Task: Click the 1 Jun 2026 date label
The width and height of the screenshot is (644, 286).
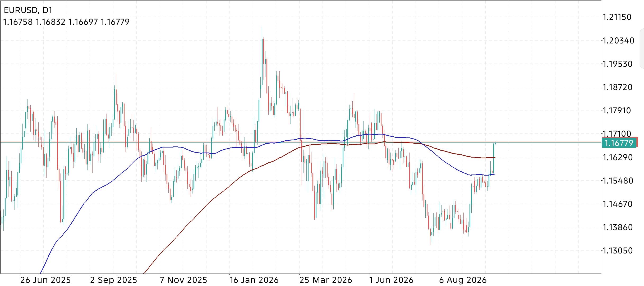Action: click(391, 280)
